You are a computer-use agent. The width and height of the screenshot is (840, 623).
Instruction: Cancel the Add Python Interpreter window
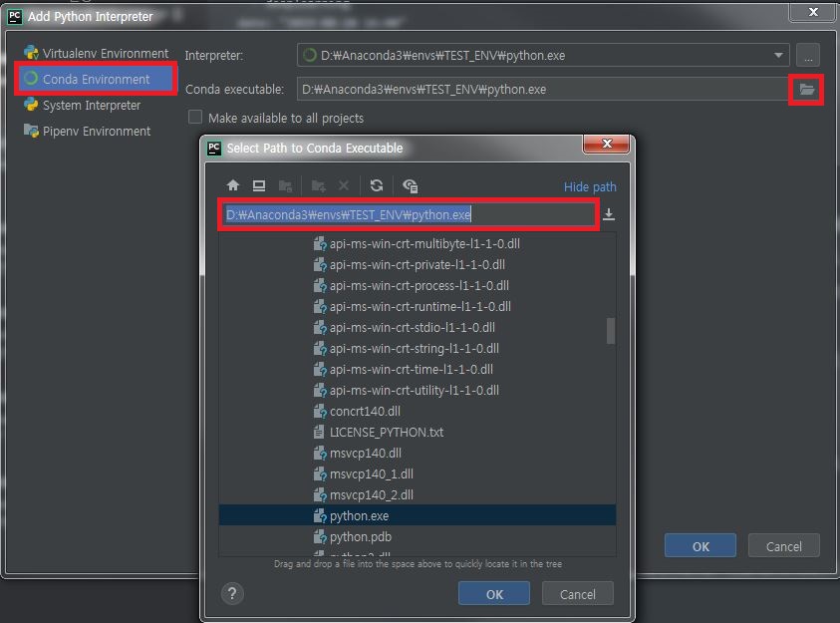click(x=784, y=546)
